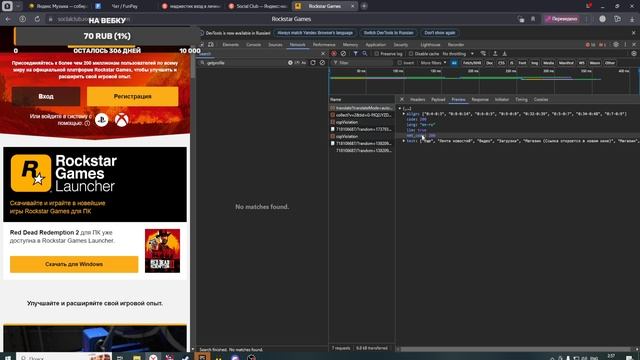Click Don't show again button
This screenshot has height=360, width=640.
coord(440,33)
